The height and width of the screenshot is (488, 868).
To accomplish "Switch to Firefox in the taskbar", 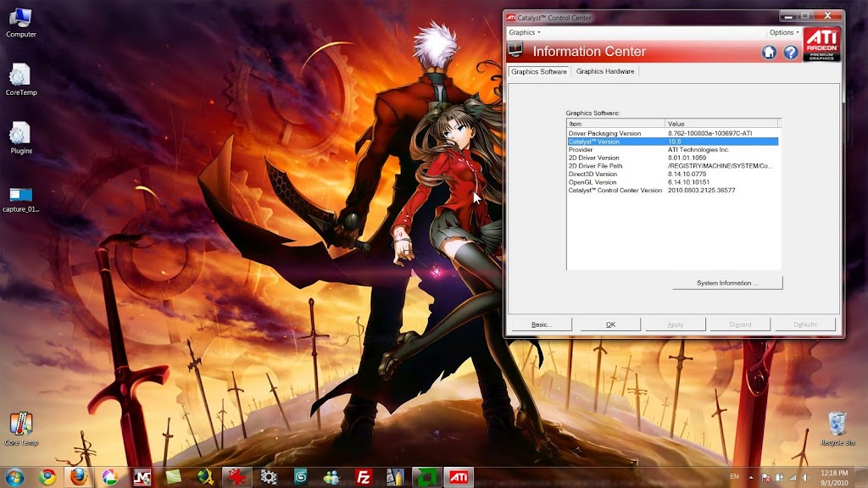I will click(79, 477).
